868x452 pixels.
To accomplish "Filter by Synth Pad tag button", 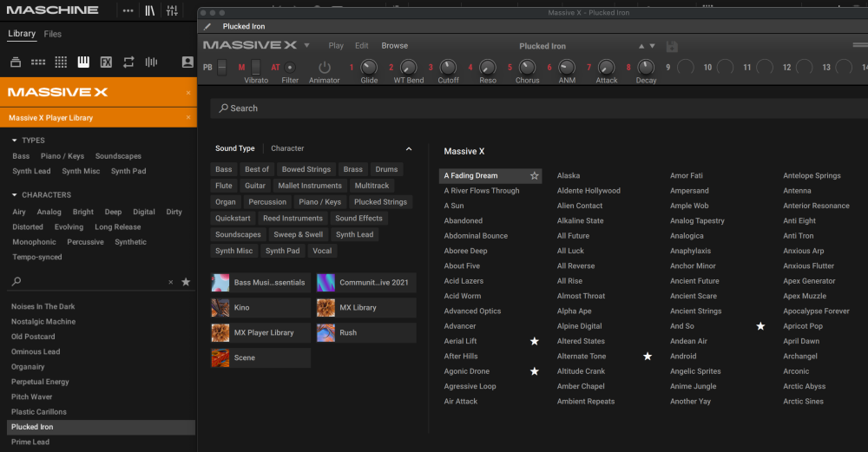I will pos(282,251).
